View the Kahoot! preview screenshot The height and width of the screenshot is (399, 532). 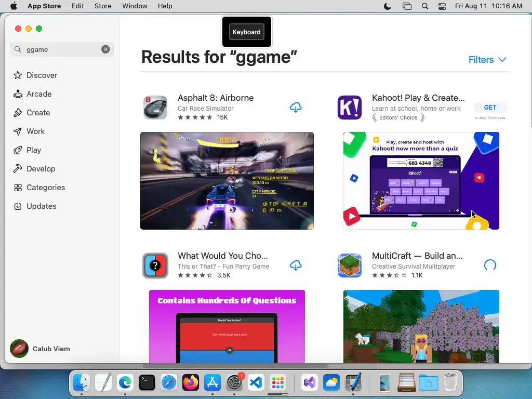pyautogui.click(x=421, y=181)
